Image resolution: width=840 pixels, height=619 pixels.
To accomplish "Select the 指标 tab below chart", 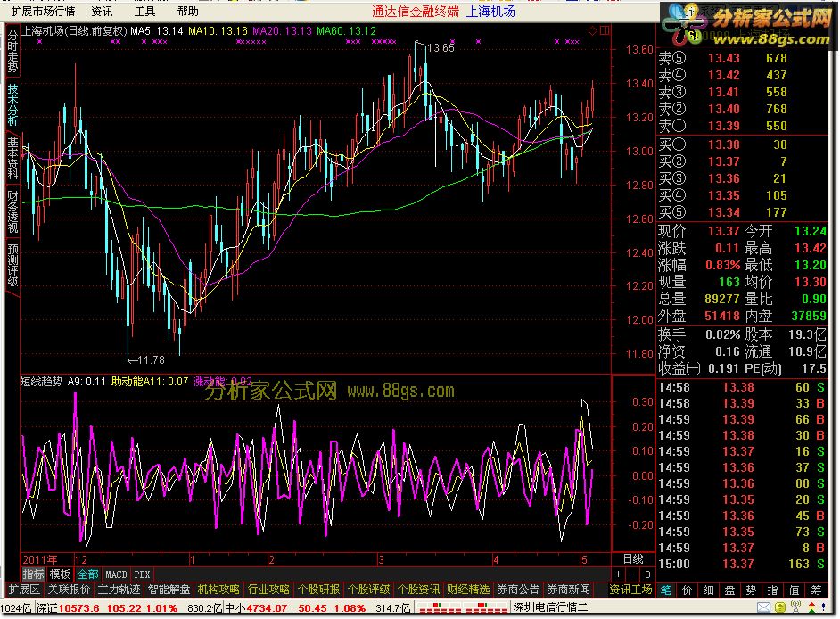I will [x=33, y=574].
